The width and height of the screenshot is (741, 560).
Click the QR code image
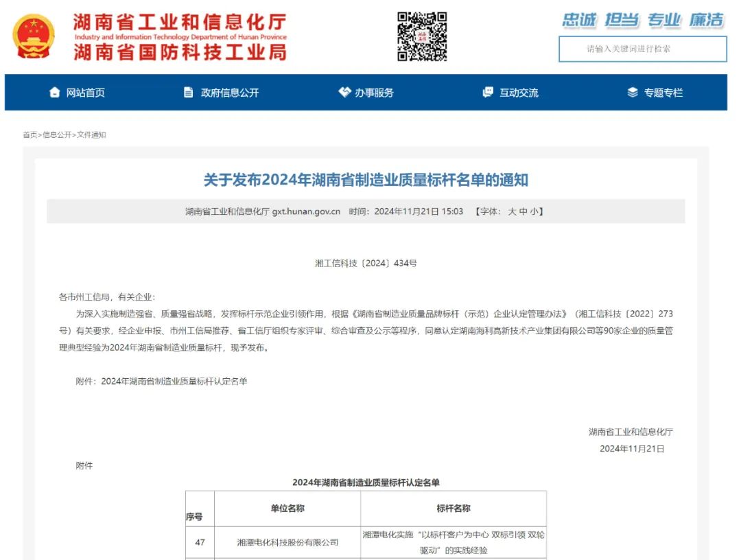coord(422,37)
